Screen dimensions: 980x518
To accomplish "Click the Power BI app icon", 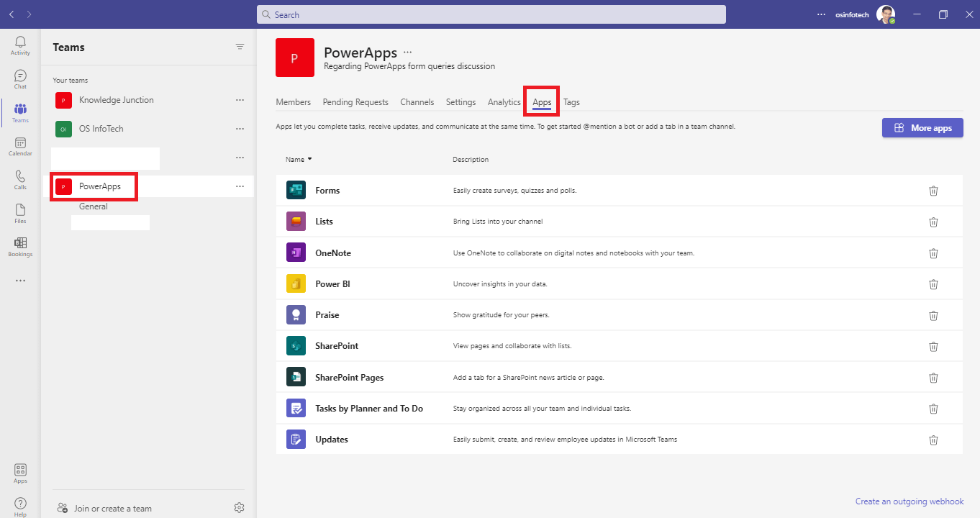I will click(296, 284).
